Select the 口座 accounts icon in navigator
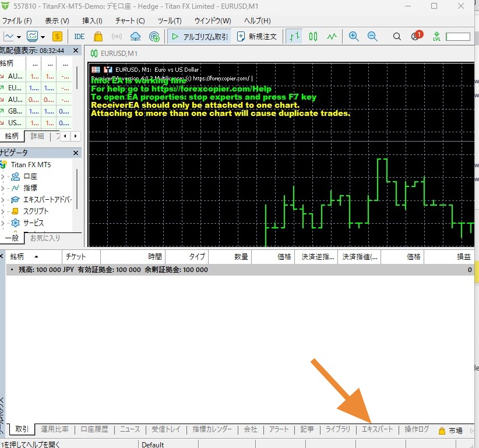 [x=15, y=177]
